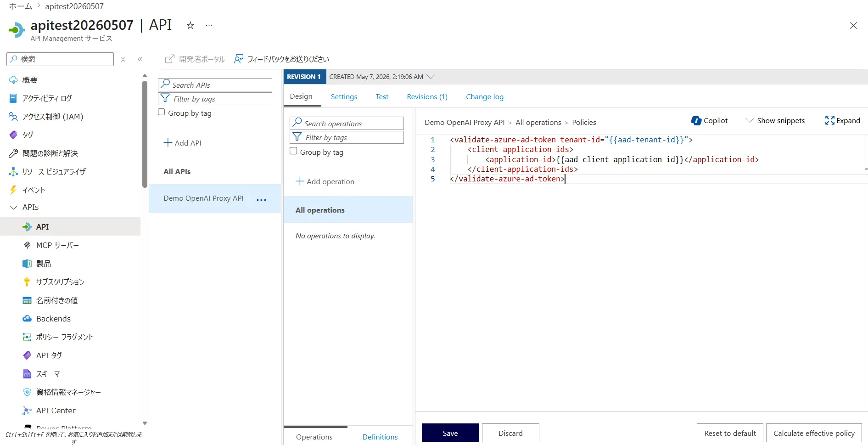Switch to the Design tab
This screenshot has width=868, height=445.
(x=301, y=96)
